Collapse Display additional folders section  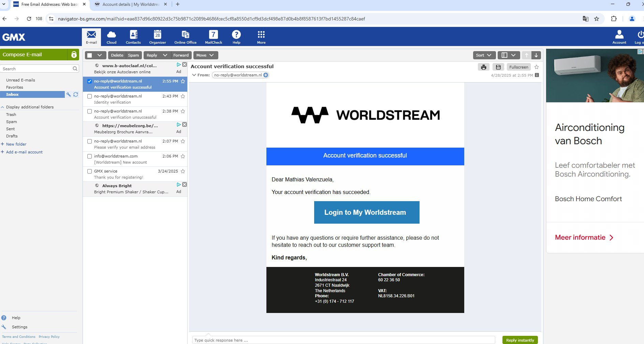point(3,107)
